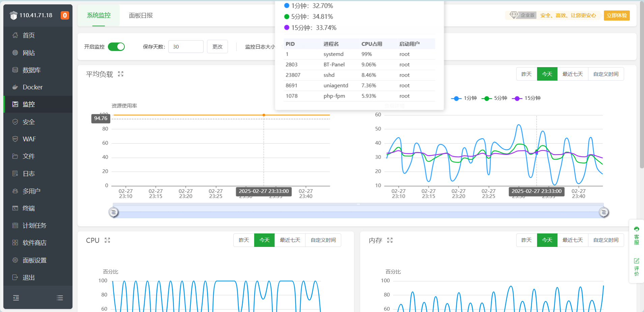Click the left zoom-range slider handle

[x=114, y=212]
